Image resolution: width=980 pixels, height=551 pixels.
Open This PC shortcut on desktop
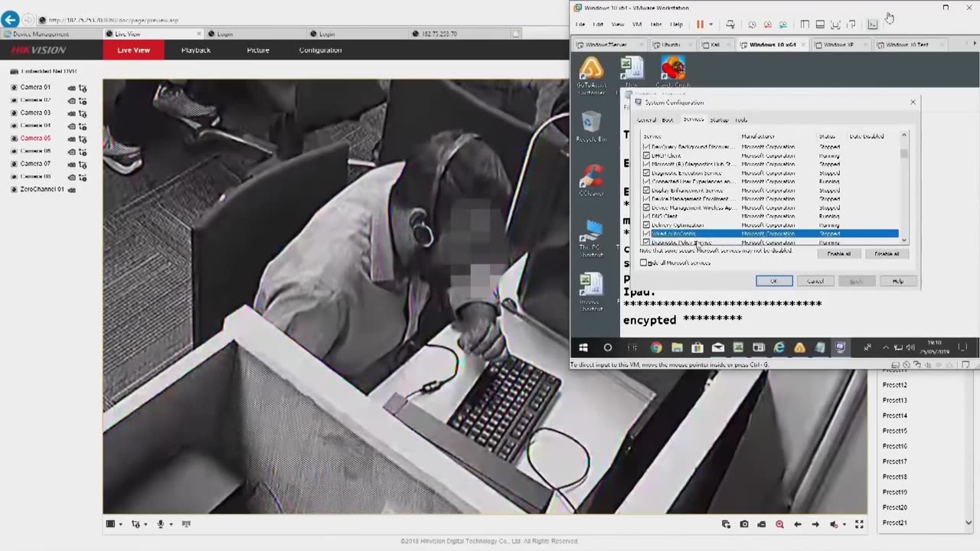(x=591, y=239)
